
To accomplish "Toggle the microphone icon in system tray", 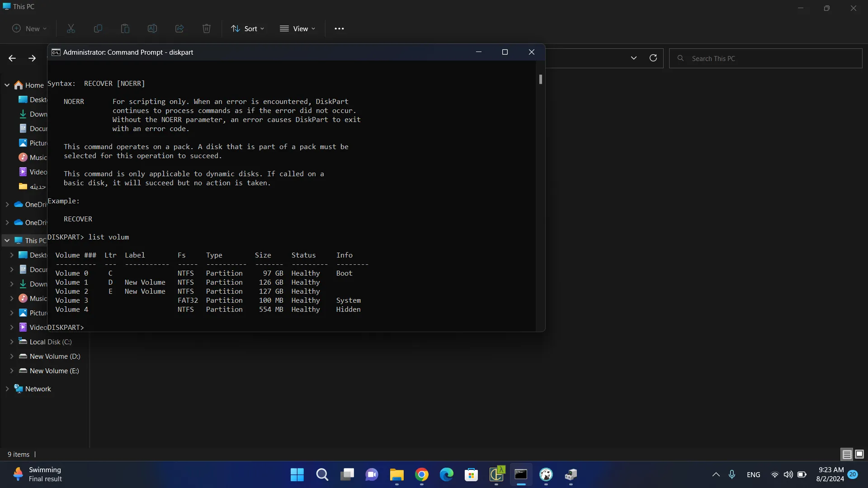I will [732, 474].
